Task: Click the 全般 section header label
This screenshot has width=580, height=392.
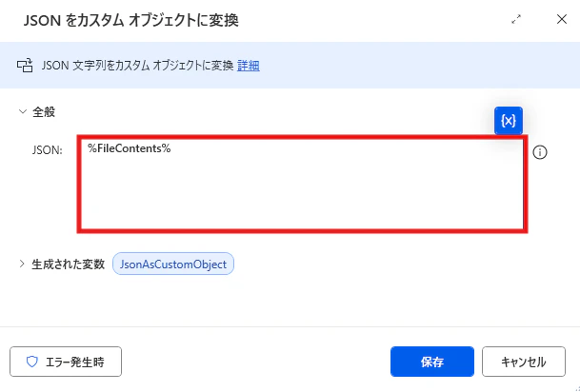Action: coord(44,111)
